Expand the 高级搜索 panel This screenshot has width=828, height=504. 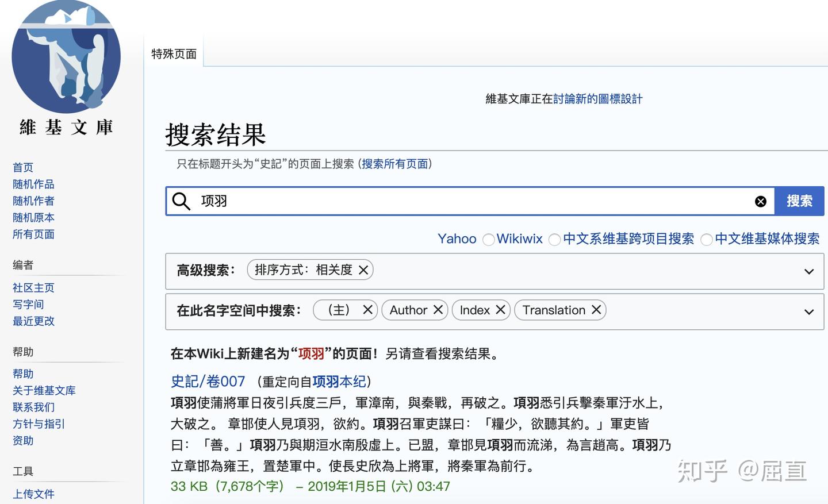[x=808, y=271]
